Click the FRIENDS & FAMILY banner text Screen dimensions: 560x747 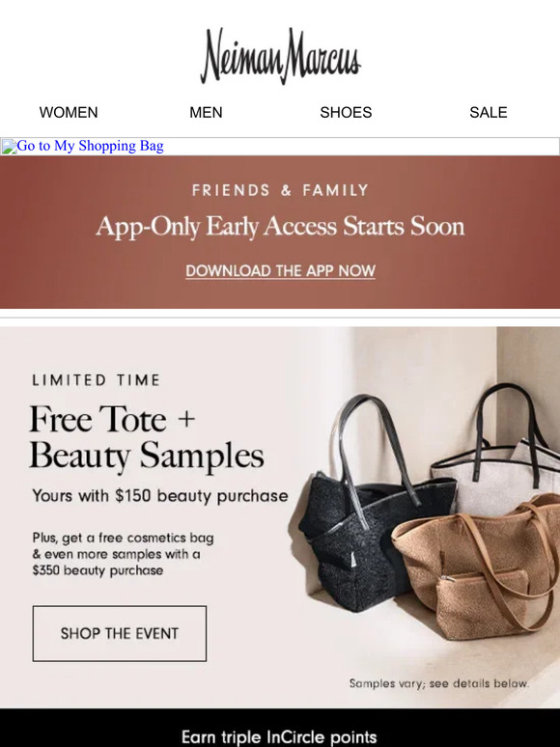(280, 190)
